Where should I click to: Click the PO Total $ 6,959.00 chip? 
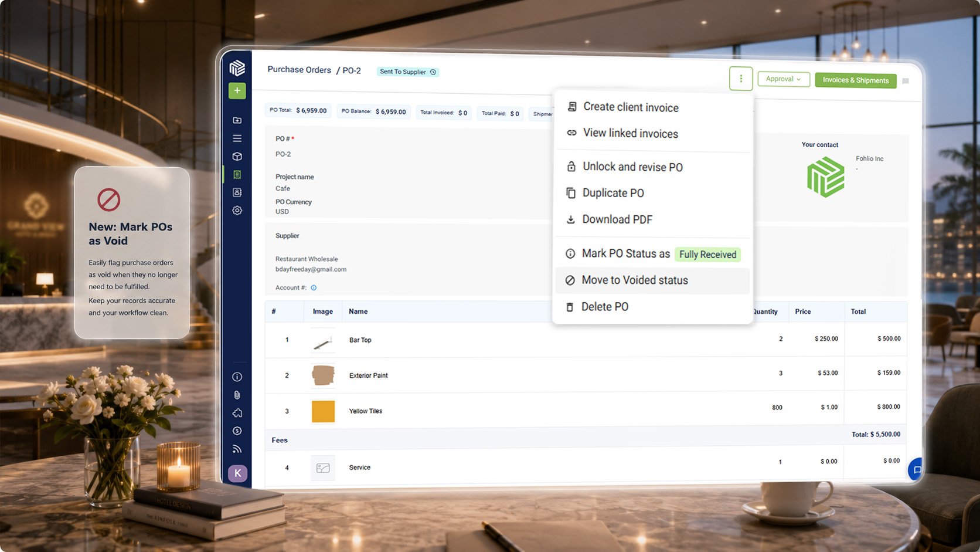tap(298, 110)
